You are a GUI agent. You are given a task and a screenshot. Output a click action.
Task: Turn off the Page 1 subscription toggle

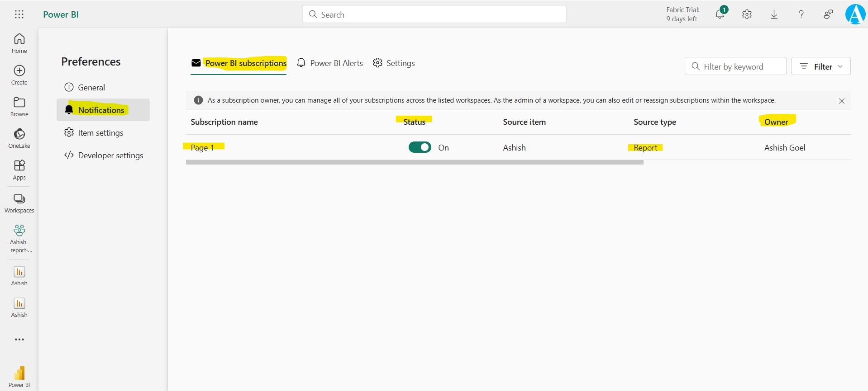[420, 147]
